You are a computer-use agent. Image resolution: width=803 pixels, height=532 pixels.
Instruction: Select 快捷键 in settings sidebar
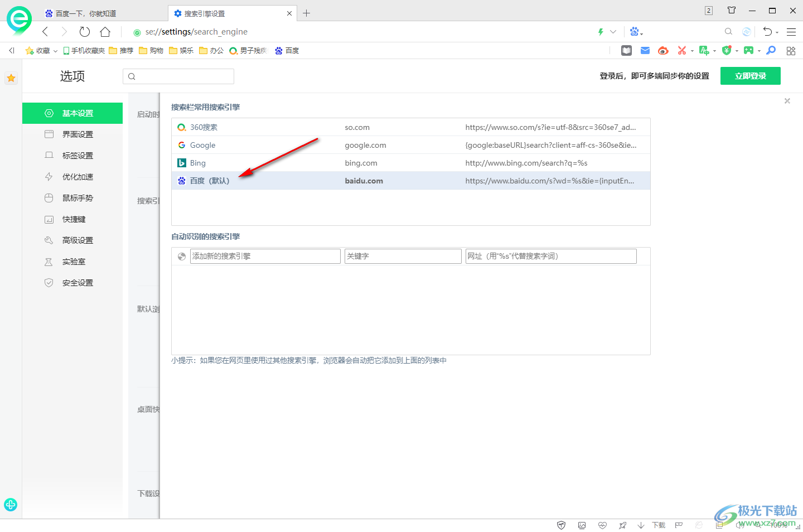click(72, 219)
